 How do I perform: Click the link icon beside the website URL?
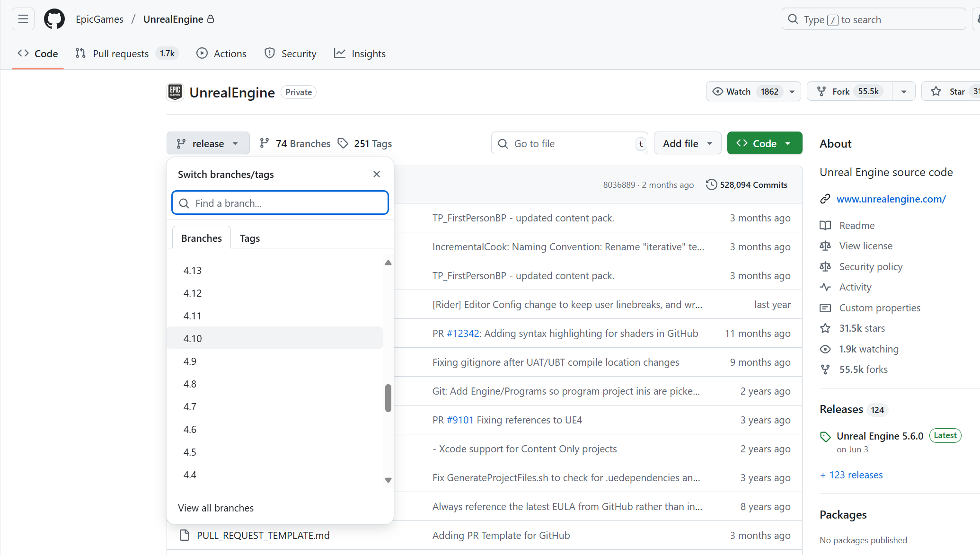(825, 199)
